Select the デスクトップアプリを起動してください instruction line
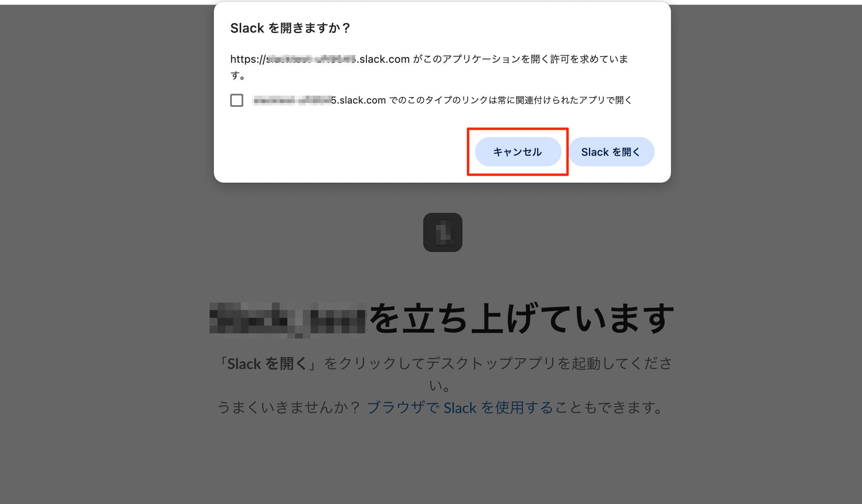 tap(444, 374)
